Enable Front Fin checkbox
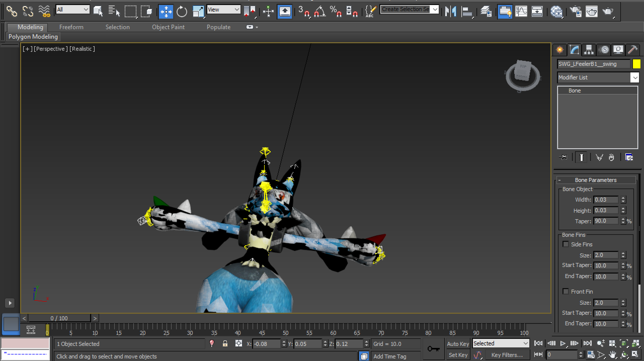644x361 pixels. [x=566, y=292]
